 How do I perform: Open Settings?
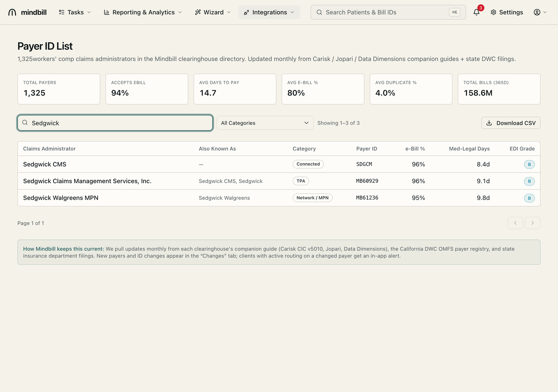pyautogui.click(x=507, y=12)
